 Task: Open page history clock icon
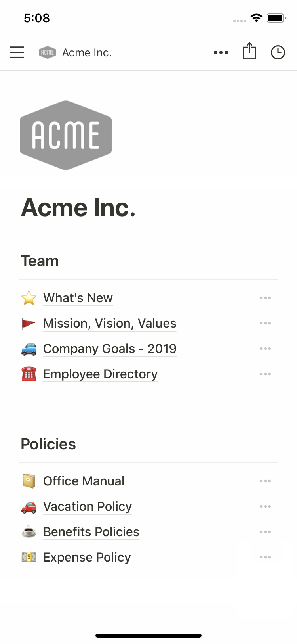[x=278, y=52]
